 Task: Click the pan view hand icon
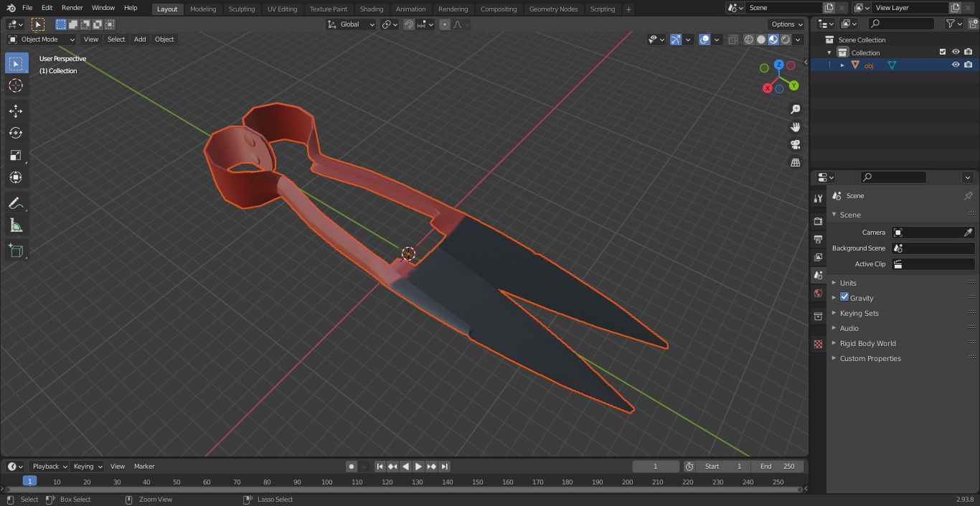(x=795, y=127)
